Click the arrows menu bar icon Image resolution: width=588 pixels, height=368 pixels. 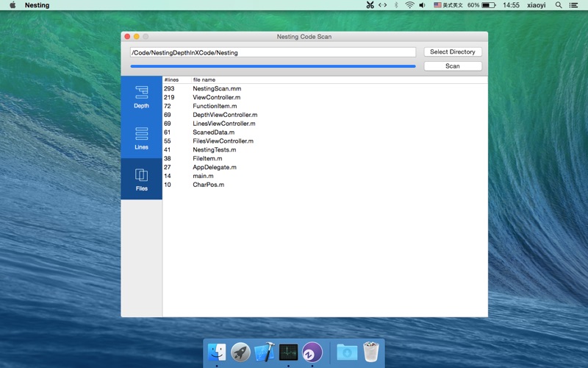382,5
